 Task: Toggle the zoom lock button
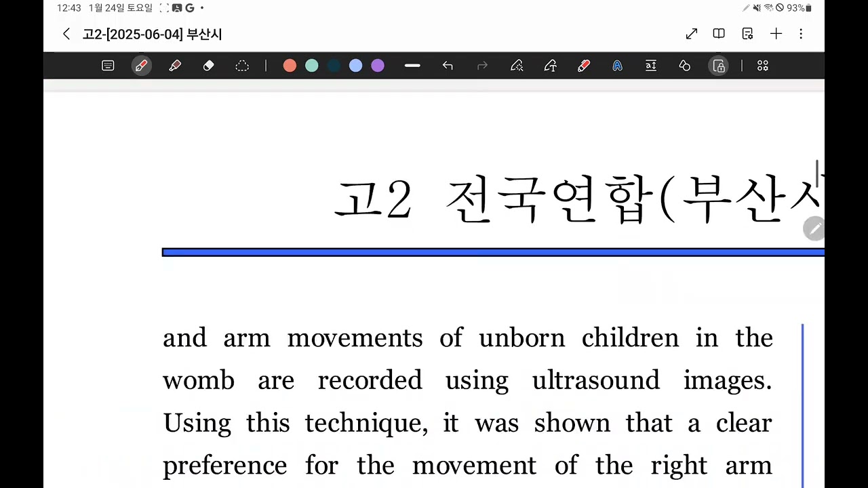(719, 66)
